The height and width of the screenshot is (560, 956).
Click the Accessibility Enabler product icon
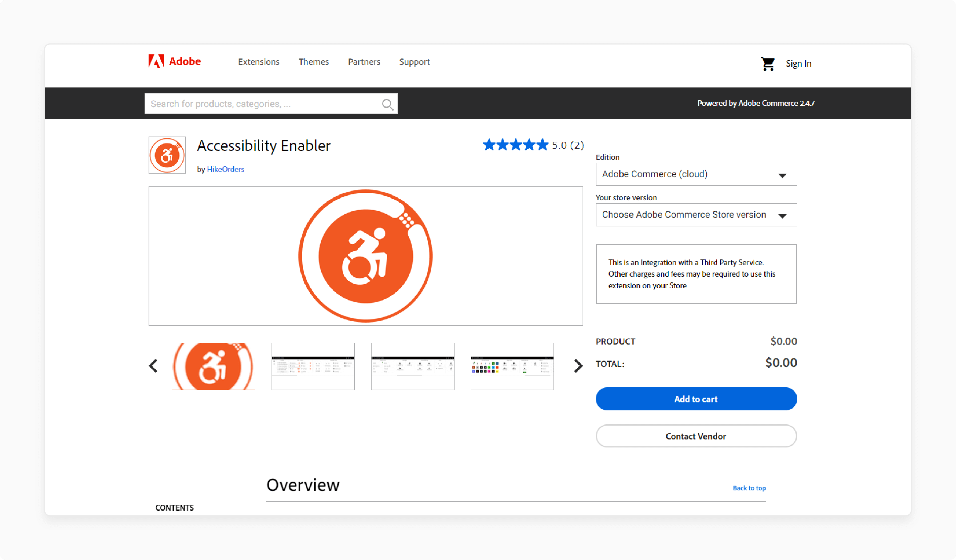(x=167, y=155)
